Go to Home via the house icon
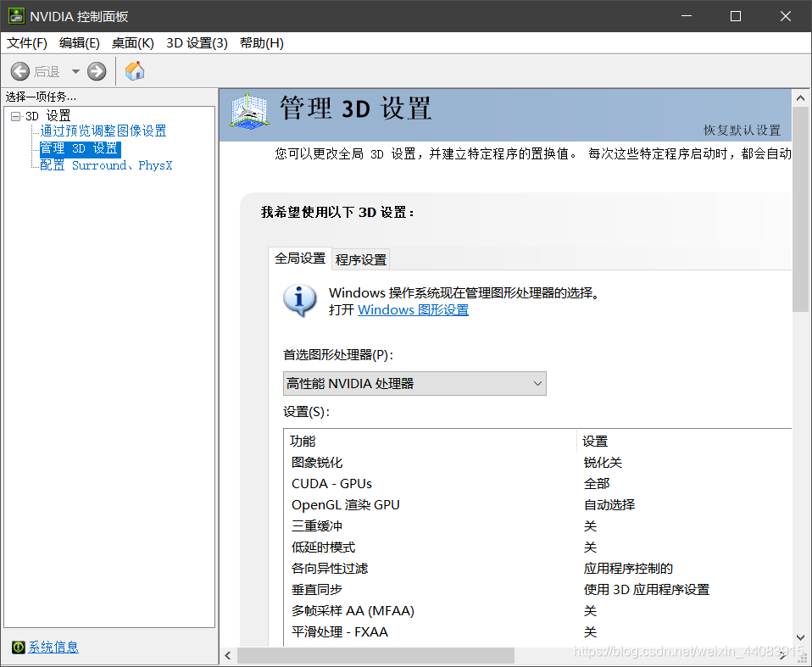Image resolution: width=812 pixels, height=667 pixels. [x=135, y=71]
